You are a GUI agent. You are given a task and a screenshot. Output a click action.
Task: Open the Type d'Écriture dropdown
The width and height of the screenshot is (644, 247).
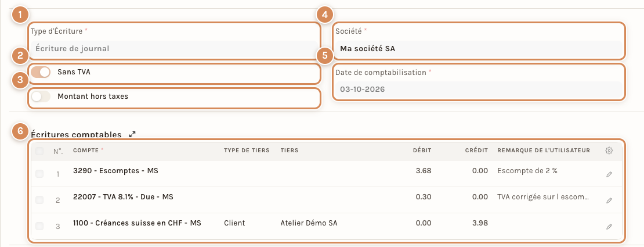(174, 49)
